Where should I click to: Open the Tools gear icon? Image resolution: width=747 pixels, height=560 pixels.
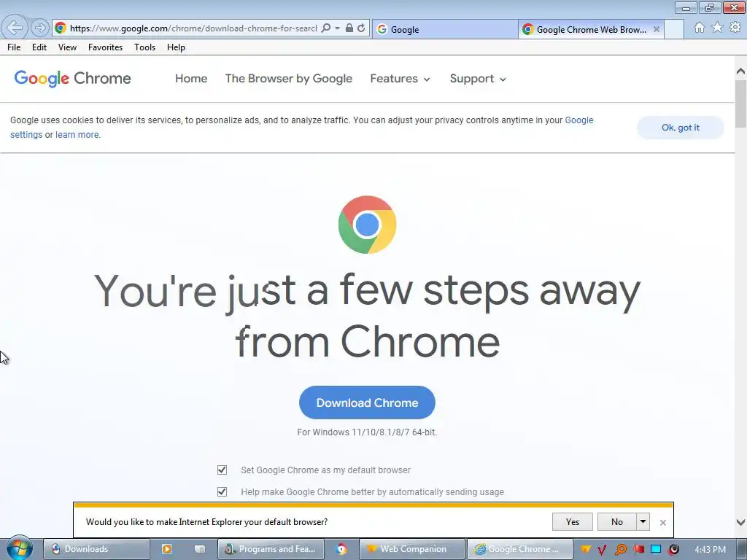pos(735,28)
